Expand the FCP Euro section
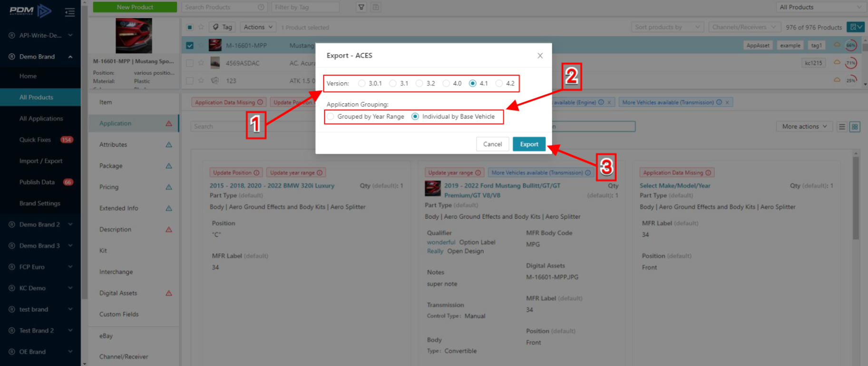 pyautogui.click(x=40, y=267)
